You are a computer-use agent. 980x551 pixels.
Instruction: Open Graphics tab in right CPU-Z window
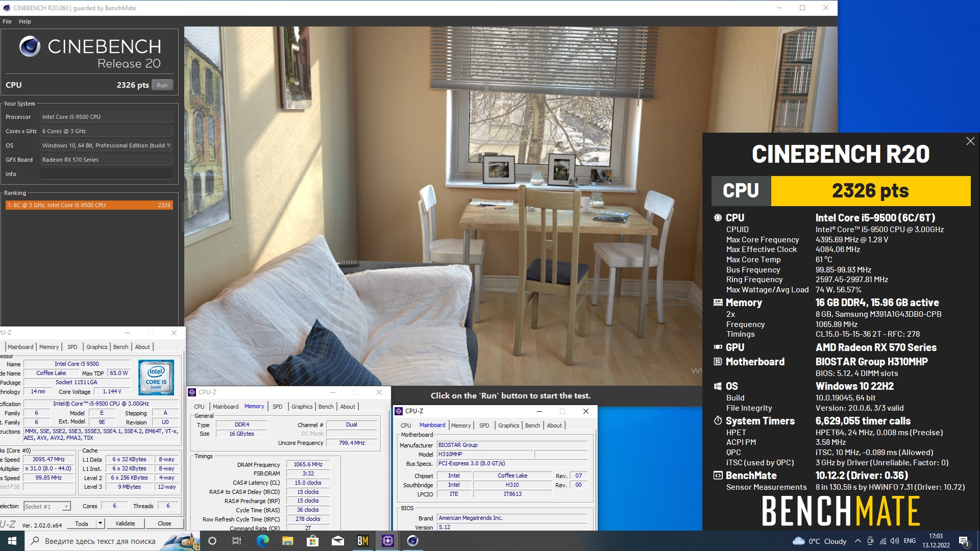[509, 425]
